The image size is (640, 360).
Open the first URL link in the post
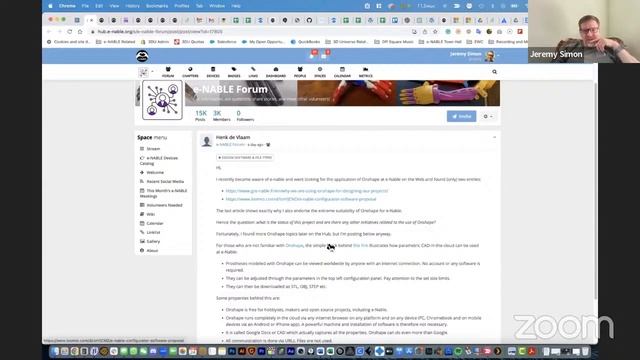point(307,191)
